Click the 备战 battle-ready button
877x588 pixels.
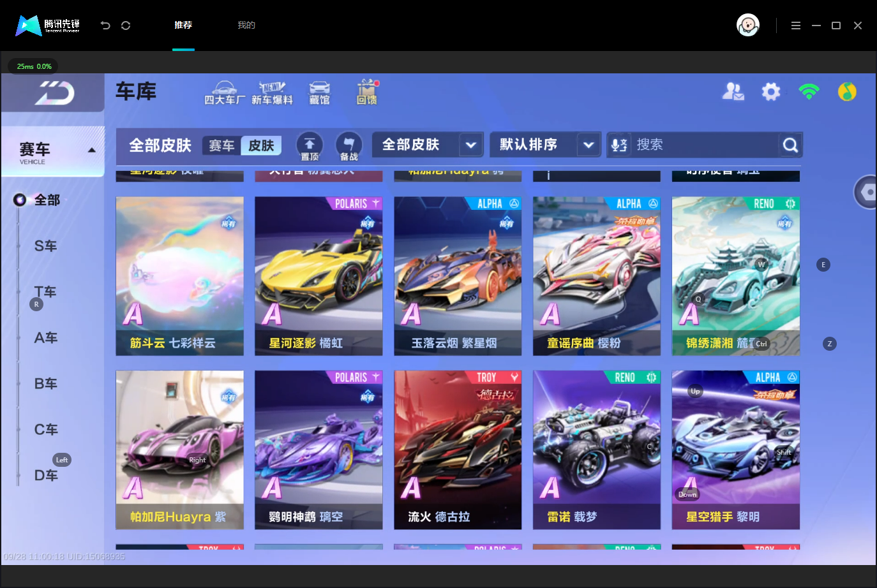pos(349,146)
